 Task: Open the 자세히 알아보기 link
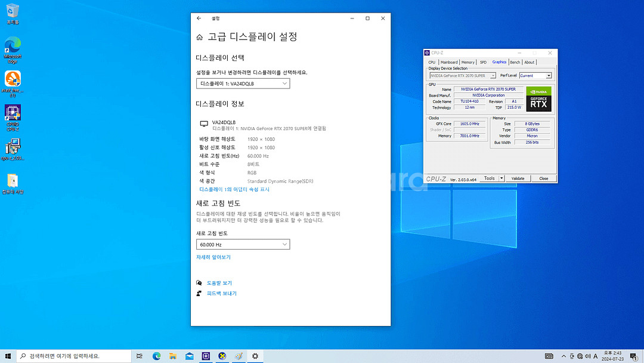point(213,257)
